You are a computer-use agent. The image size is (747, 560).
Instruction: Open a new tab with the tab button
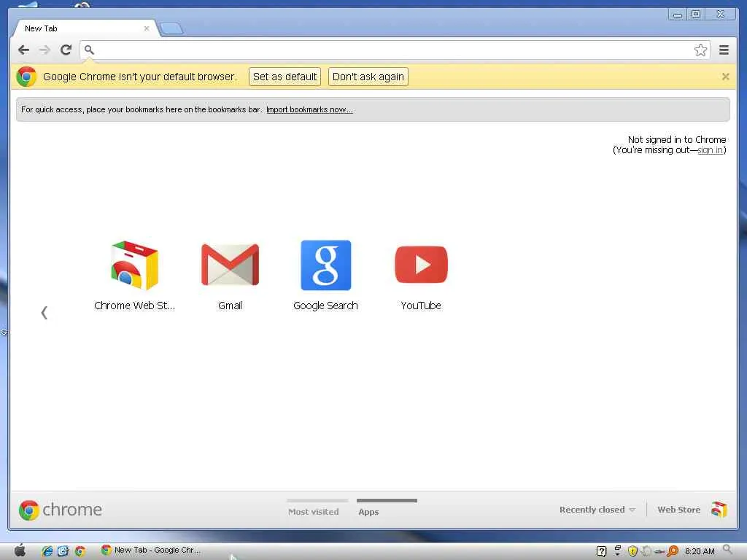pyautogui.click(x=171, y=29)
